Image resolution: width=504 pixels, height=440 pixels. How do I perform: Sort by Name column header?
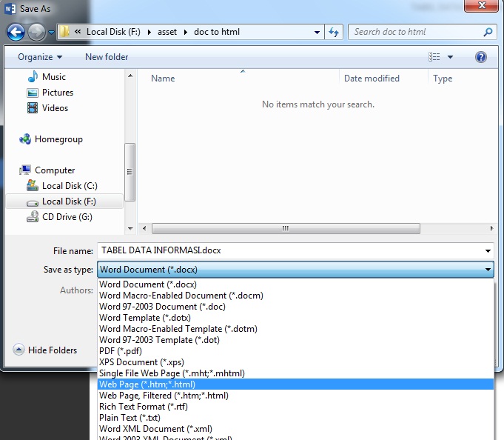(x=163, y=79)
